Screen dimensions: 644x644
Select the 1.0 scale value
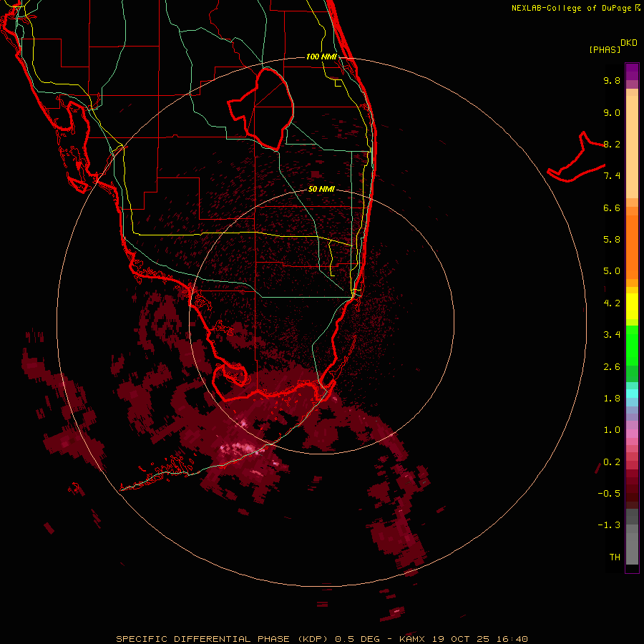tap(612, 430)
